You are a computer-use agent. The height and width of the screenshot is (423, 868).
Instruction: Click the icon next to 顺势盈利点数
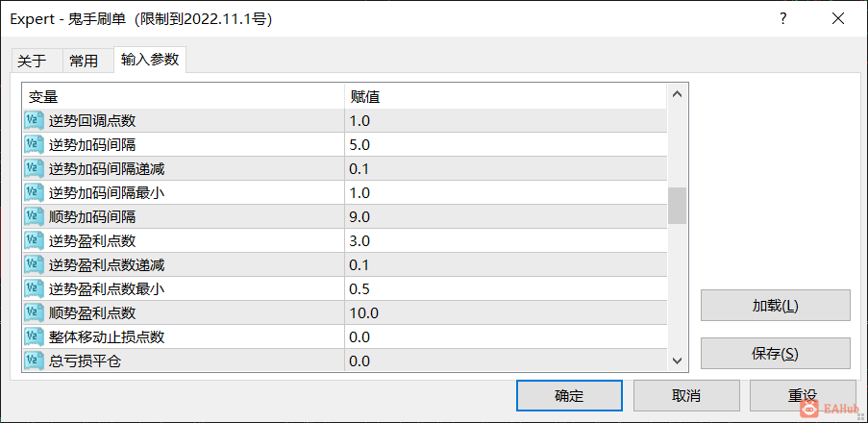point(34,312)
